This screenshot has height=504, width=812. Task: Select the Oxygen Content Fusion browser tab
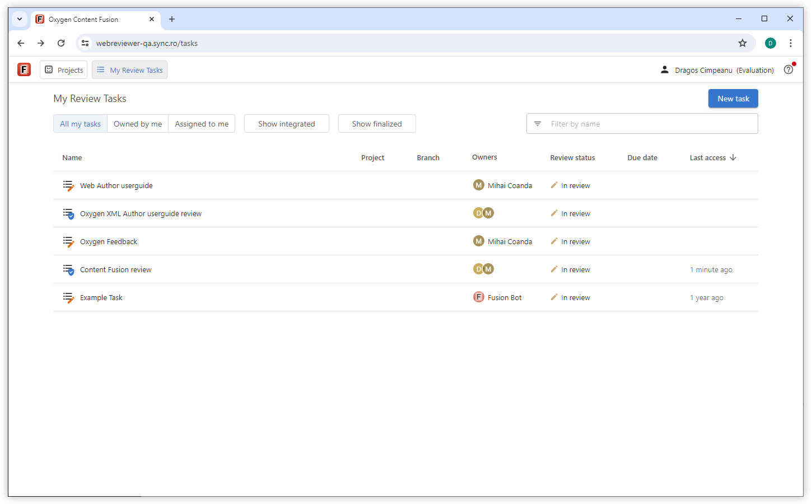(x=95, y=19)
